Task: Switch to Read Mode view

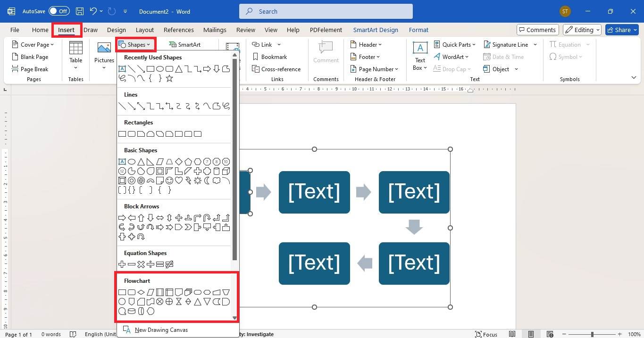Action: click(x=512, y=334)
